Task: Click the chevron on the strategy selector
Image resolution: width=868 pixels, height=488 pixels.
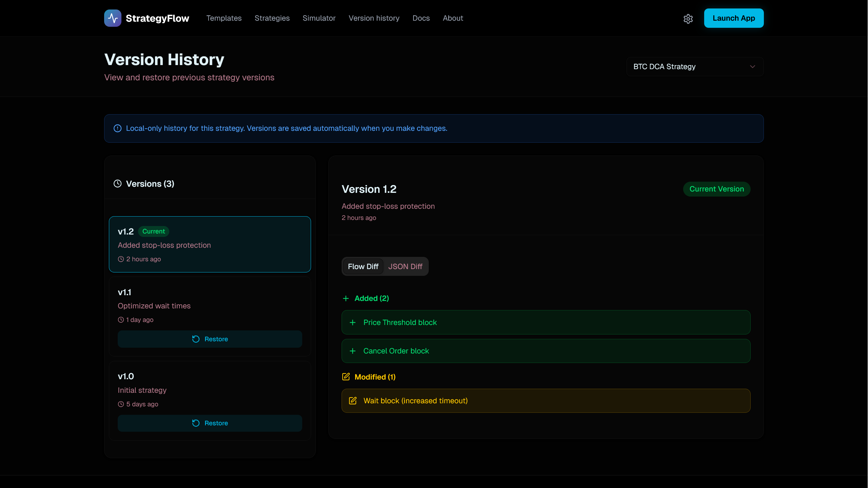Action: pyautogui.click(x=752, y=67)
